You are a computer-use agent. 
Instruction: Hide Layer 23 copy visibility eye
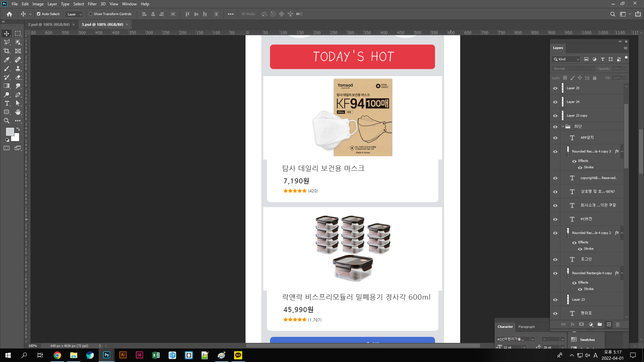555,116
